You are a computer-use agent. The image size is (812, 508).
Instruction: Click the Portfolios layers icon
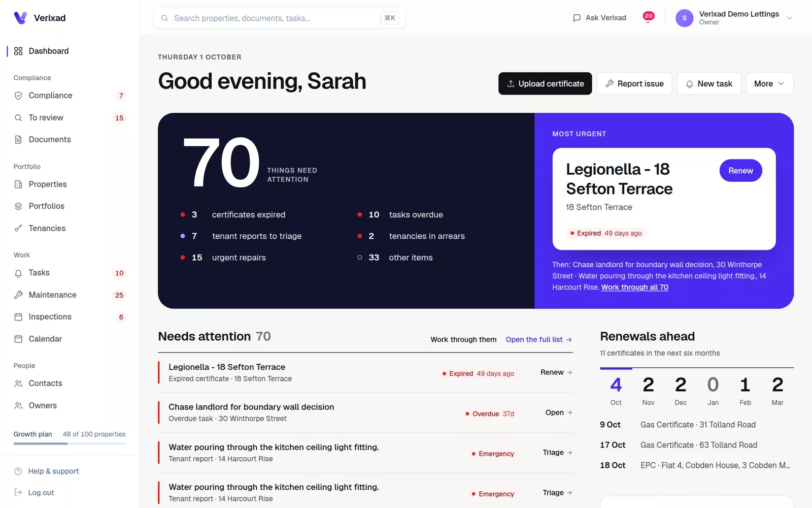coord(18,206)
